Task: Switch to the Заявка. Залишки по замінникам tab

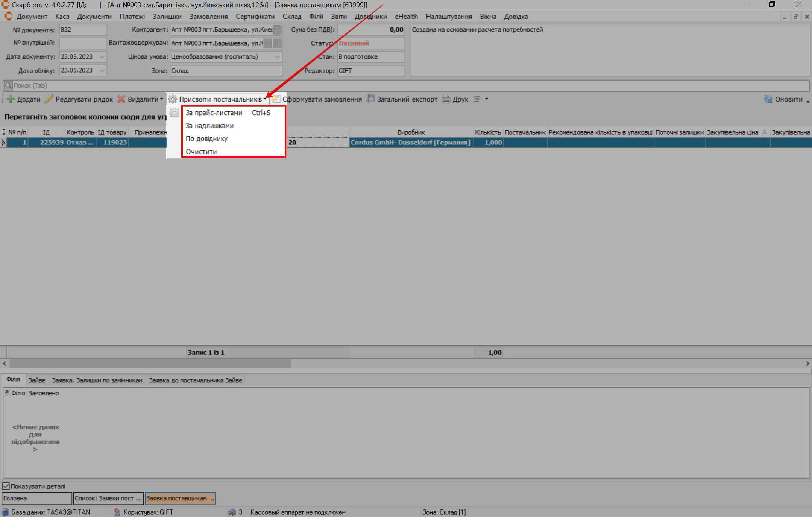Action: (97, 380)
